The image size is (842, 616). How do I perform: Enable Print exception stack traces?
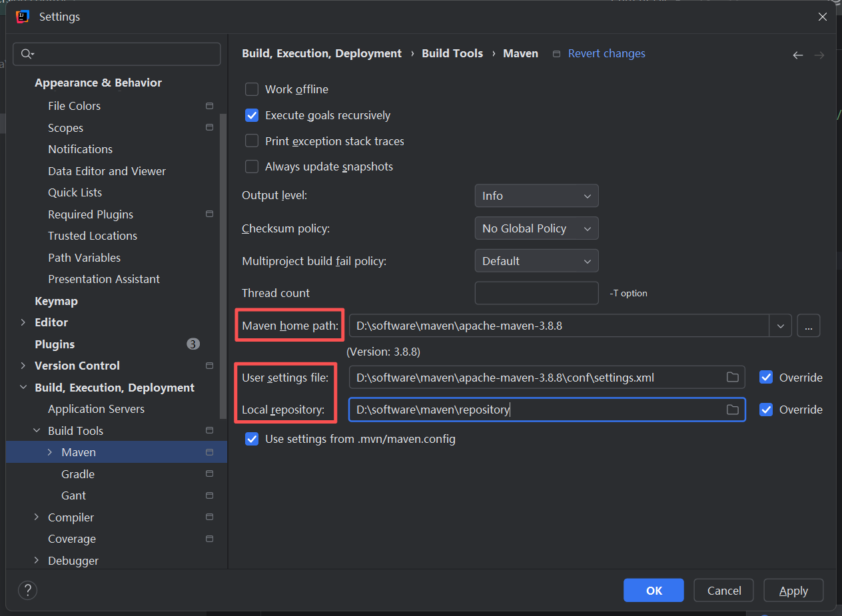252,141
